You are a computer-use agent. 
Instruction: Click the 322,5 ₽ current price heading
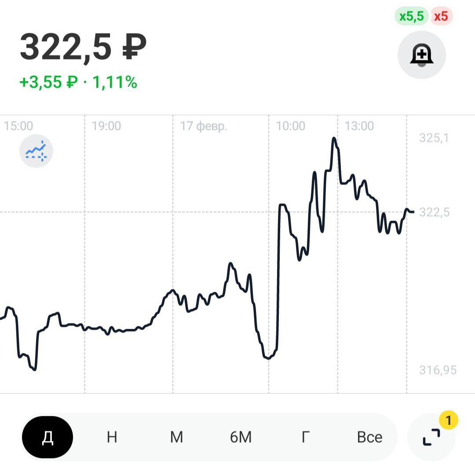coord(83,48)
